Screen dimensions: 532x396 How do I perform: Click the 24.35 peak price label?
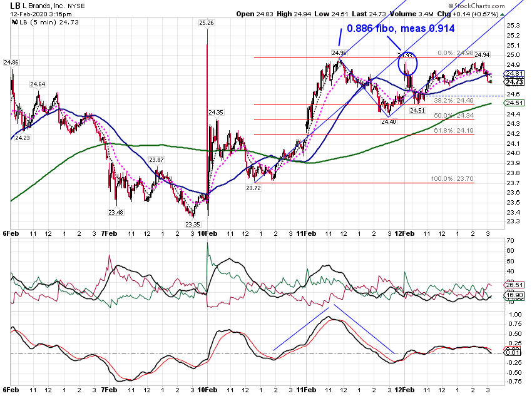216,112
